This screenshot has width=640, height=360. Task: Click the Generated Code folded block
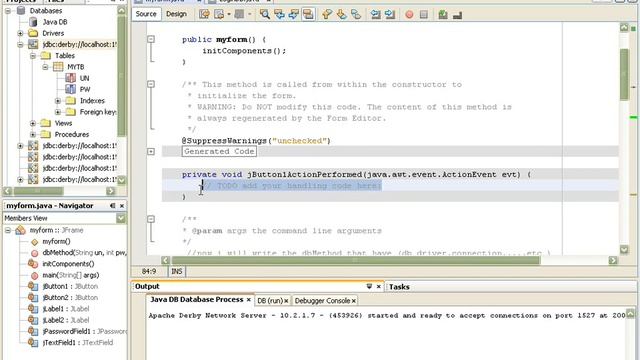[219, 151]
